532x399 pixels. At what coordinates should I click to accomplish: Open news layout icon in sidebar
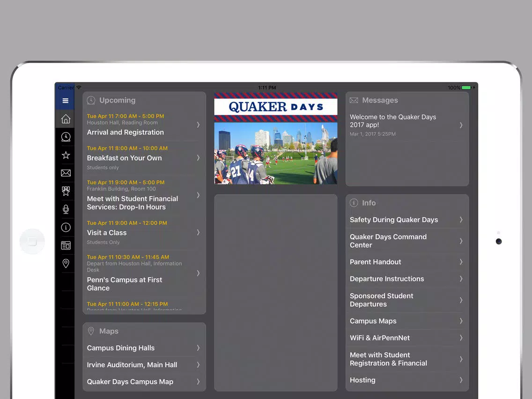click(x=66, y=245)
